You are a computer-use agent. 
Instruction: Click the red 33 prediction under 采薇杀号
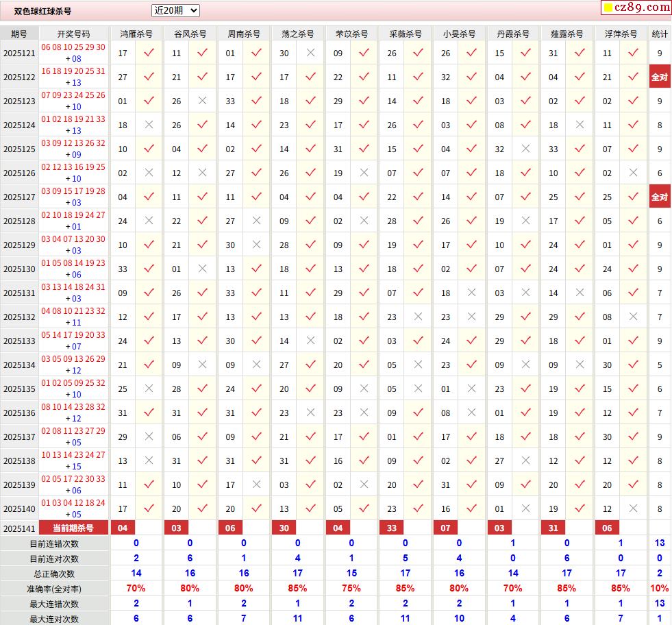point(392,528)
